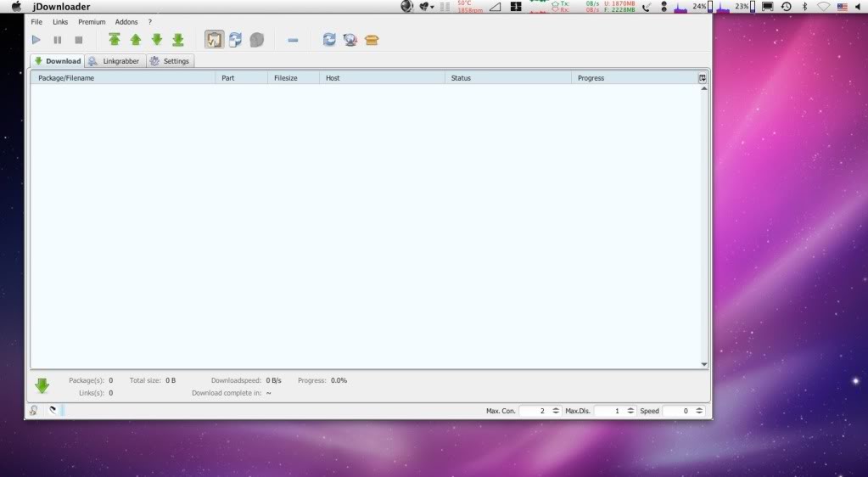Click the table scrollbar up arrow
This screenshot has width=868, height=477.
(x=704, y=88)
